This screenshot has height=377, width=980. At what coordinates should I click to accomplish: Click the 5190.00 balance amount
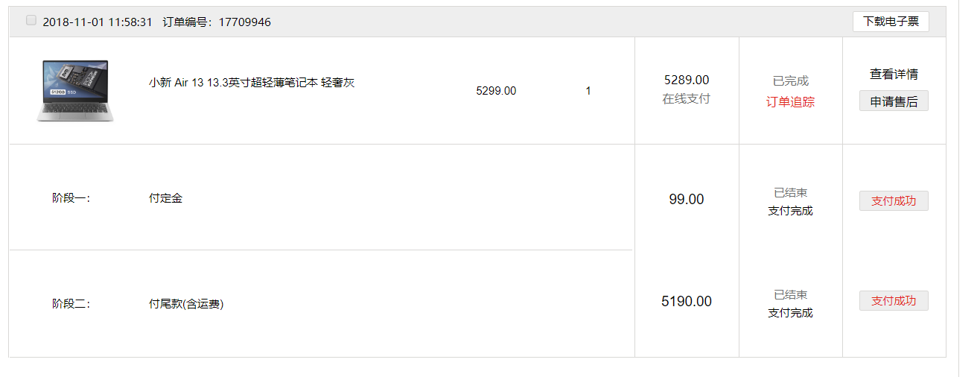pos(687,302)
